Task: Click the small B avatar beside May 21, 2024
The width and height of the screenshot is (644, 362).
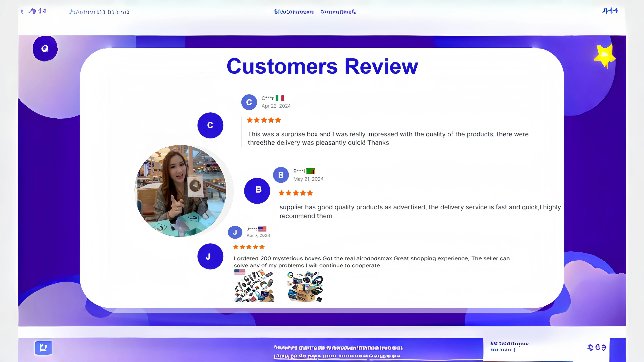Action: point(281,175)
